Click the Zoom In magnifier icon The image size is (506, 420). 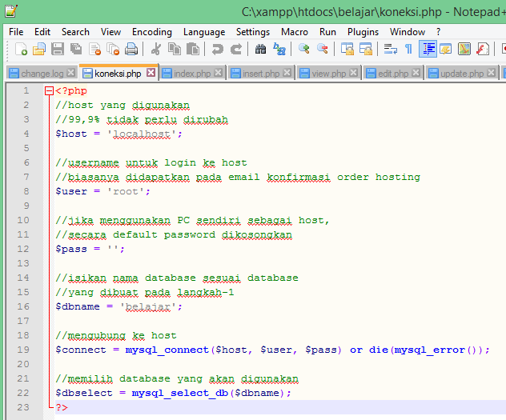pos(303,50)
